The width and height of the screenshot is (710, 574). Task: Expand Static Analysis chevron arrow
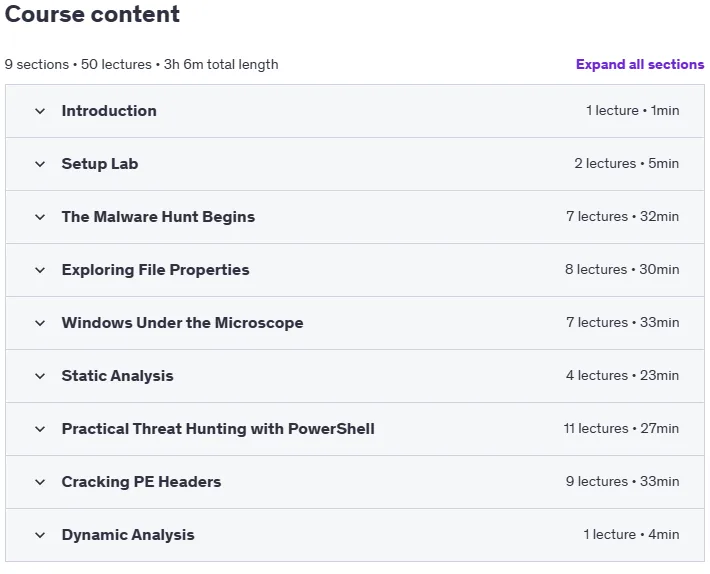point(40,376)
